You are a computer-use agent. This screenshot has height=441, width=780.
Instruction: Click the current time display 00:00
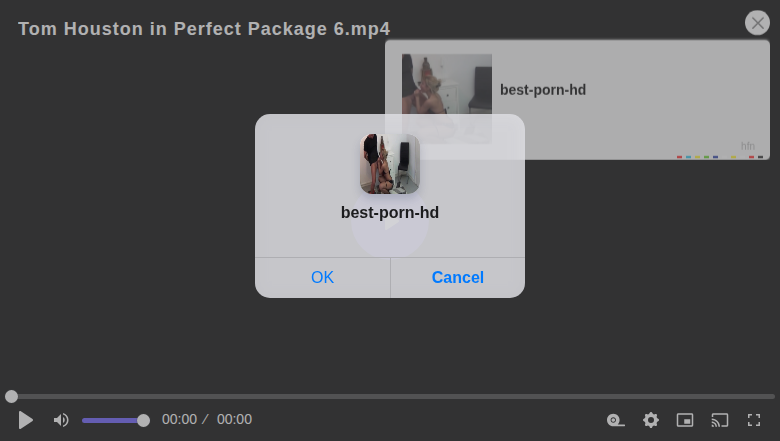(180, 420)
